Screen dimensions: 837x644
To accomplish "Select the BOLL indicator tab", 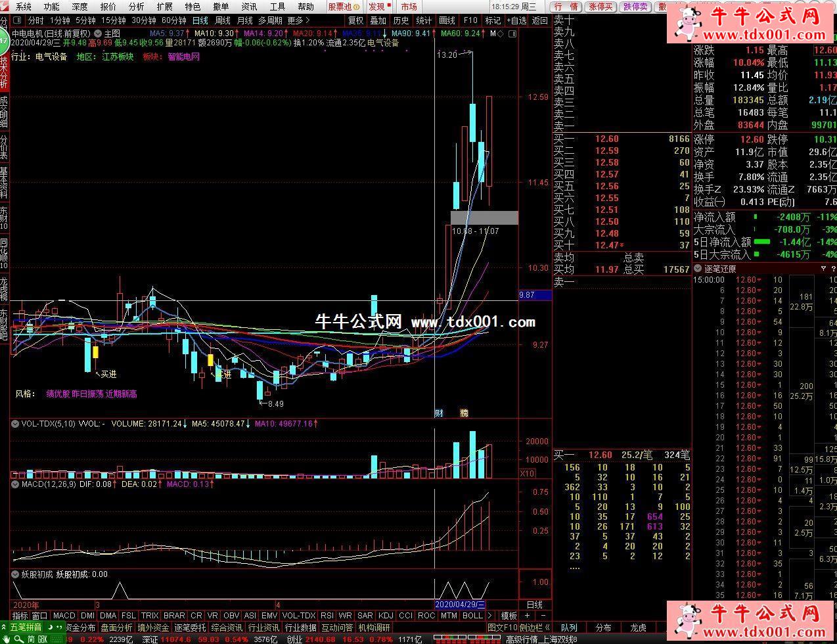I will click(472, 616).
